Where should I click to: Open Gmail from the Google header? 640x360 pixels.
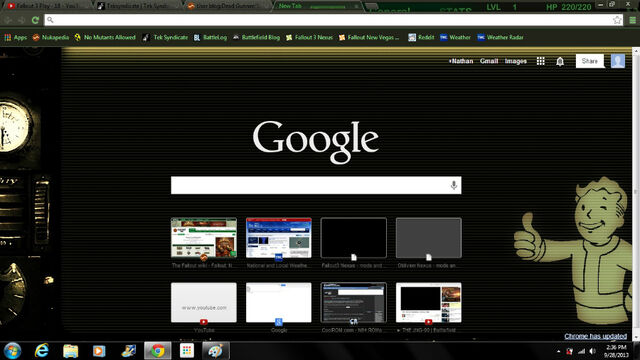[x=489, y=61]
